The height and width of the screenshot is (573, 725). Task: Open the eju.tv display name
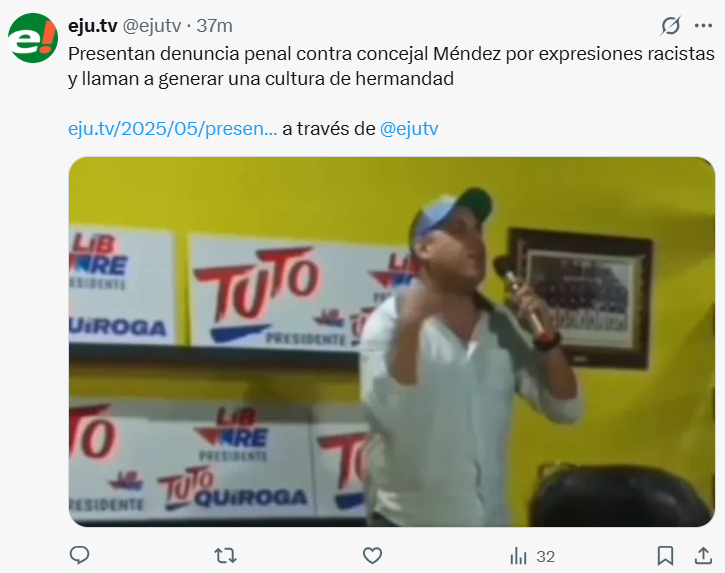92,26
